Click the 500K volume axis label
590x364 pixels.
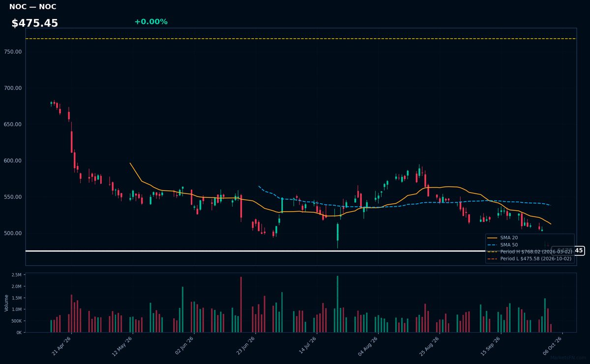tap(16, 321)
